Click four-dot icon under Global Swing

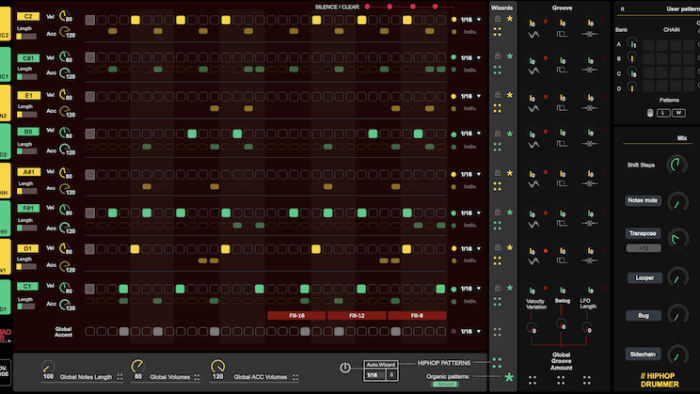tap(561, 380)
